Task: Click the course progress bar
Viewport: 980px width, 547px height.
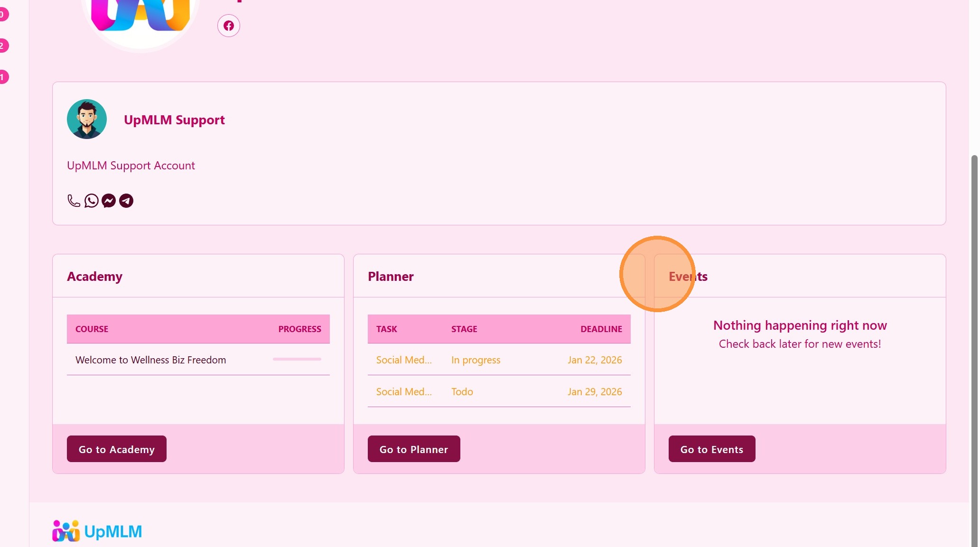Action: coord(297,359)
